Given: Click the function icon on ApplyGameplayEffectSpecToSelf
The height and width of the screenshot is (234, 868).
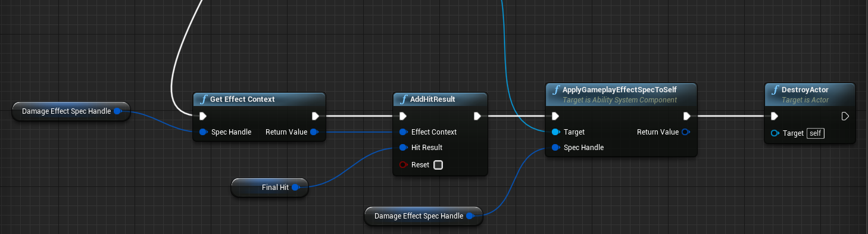Looking at the screenshot, I should (556, 90).
